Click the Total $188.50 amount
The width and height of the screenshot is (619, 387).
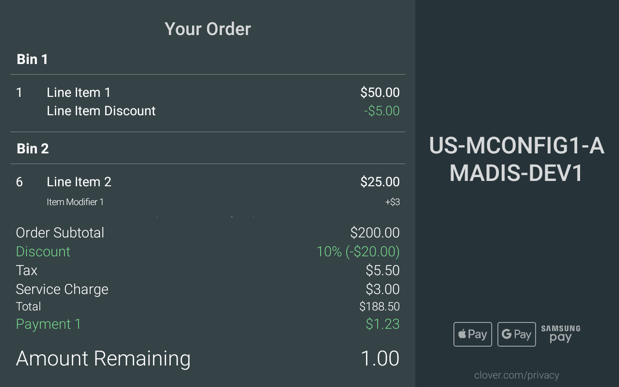[x=379, y=306]
